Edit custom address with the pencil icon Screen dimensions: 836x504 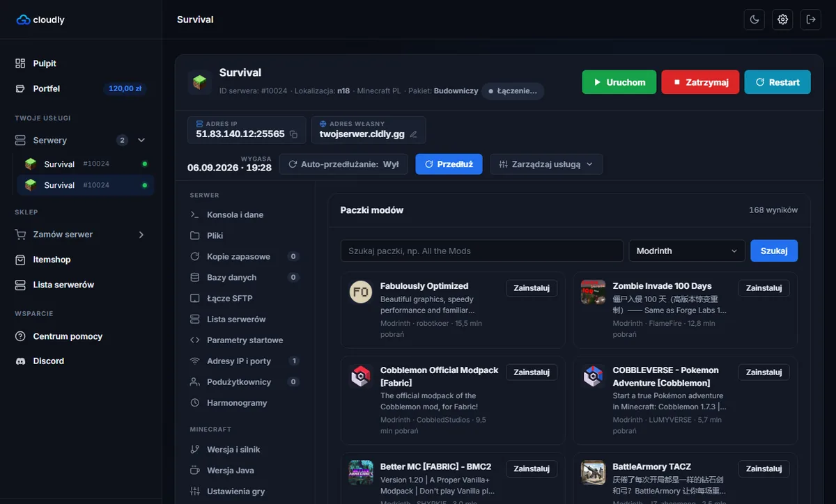[x=413, y=134]
